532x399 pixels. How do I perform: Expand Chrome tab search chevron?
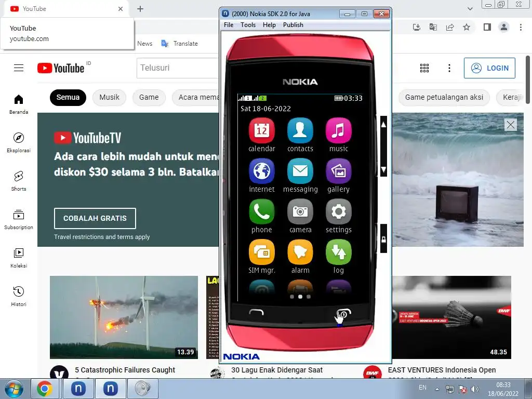click(x=470, y=9)
